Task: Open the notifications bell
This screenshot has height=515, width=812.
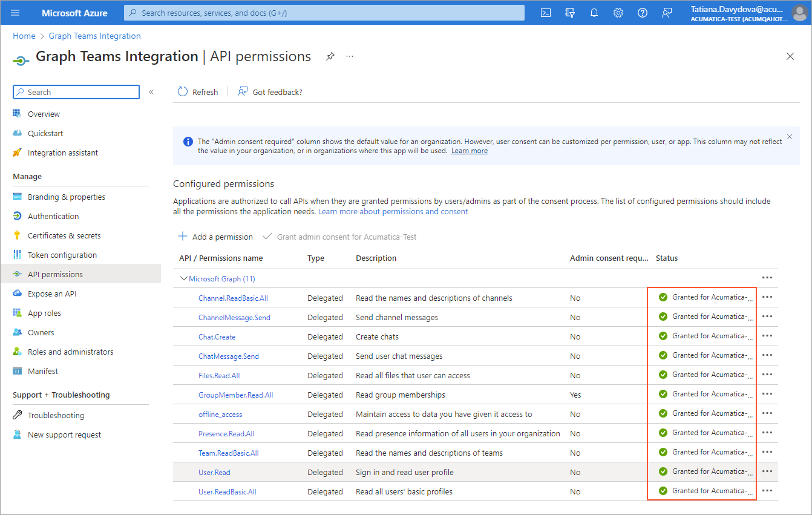Action: (x=594, y=13)
